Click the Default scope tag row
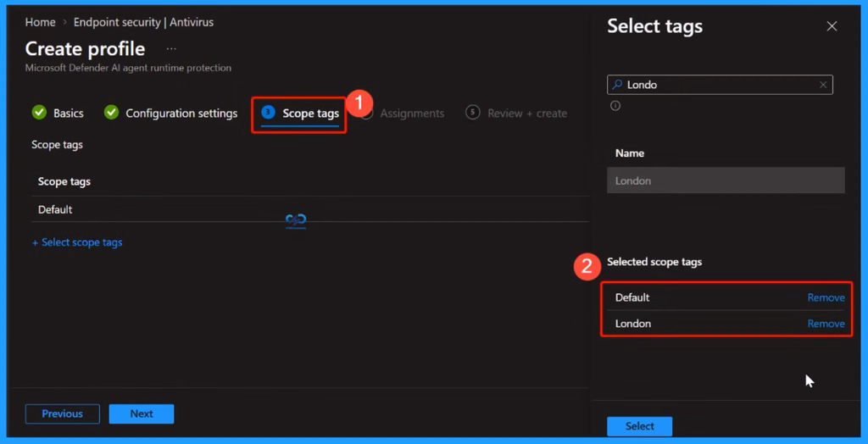This screenshot has width=868, height=444. [x=310, y=210]
